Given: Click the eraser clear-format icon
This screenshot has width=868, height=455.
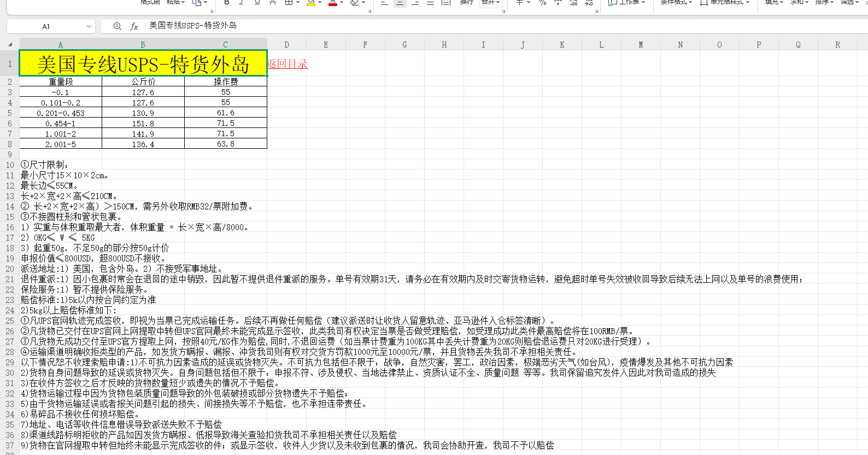Looking at the screenshot, I should [355, 3].
